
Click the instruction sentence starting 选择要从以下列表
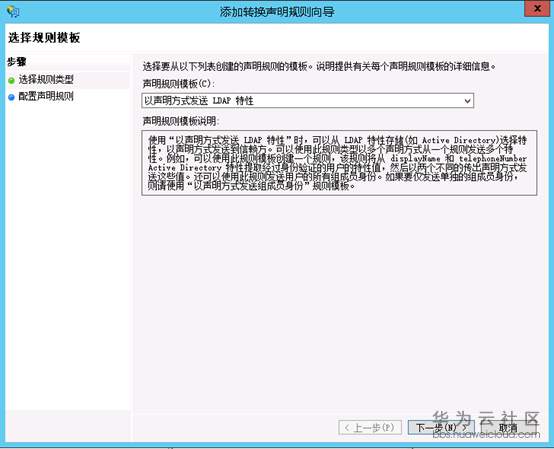point(319,66)
